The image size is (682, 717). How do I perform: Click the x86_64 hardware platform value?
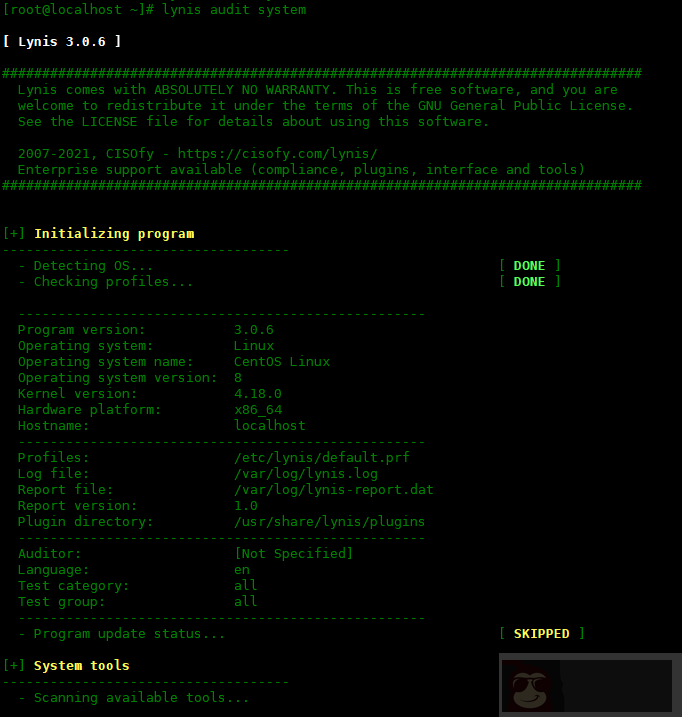[258, 410]
